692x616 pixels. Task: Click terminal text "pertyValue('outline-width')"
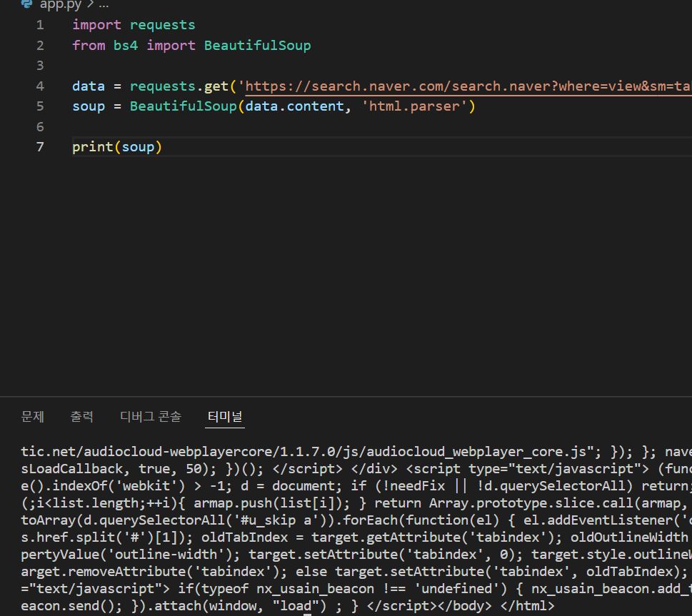coord(126,555)
